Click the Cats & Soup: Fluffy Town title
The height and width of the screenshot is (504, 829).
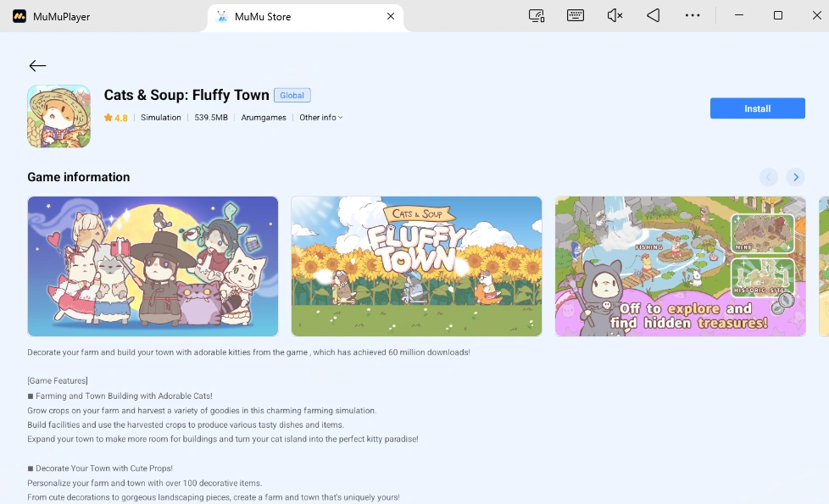tap(186, 95)
